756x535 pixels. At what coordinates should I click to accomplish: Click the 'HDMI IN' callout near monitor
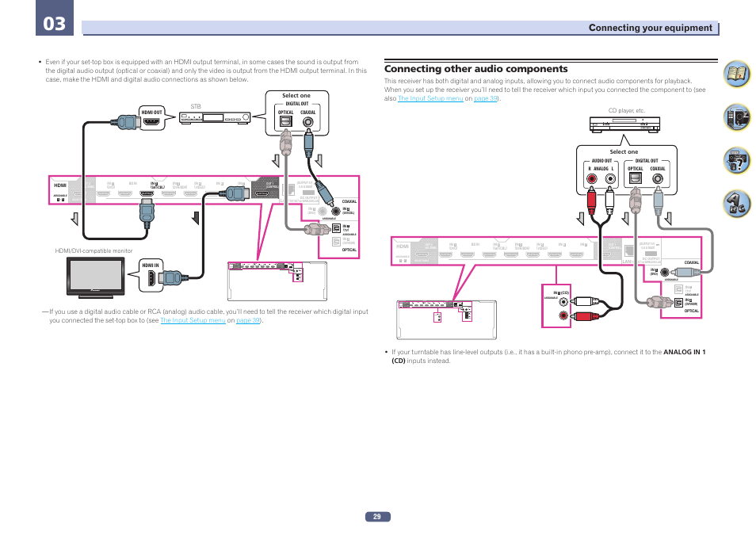click(151, 266)
